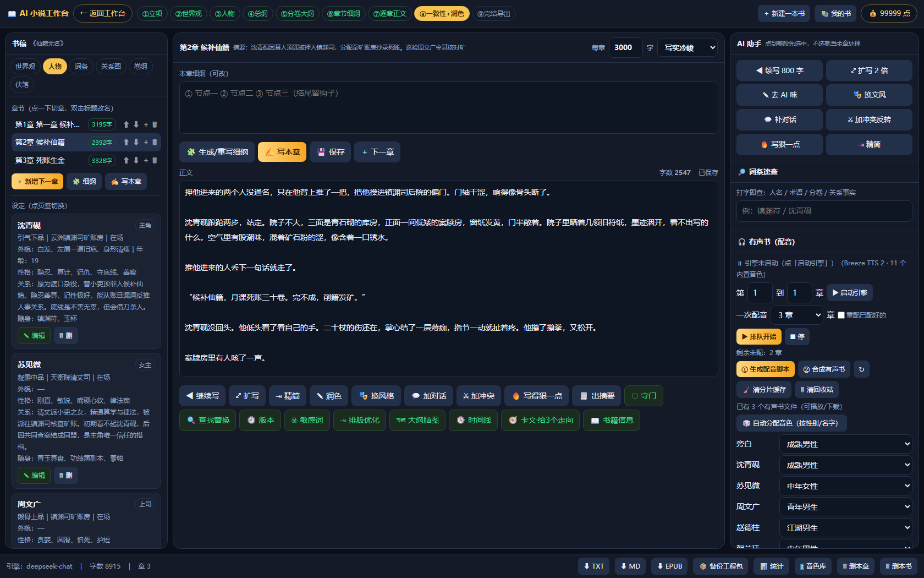Click the orange 写本章 button
The height and width of the screenshot is (578, 924).
coord(282,152)
